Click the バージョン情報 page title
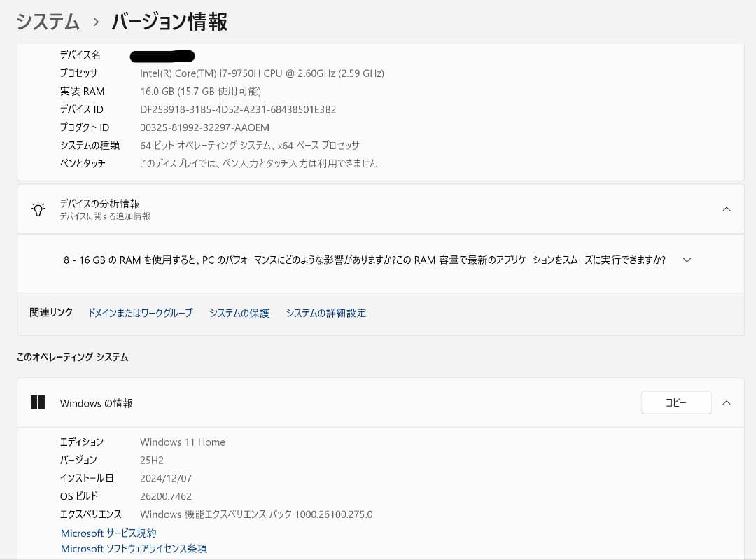This screenshot has width=756, height=560. 169,22
